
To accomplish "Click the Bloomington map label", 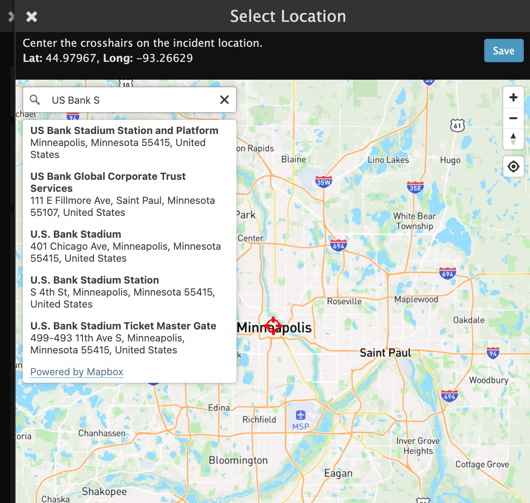I will [238, 460].
